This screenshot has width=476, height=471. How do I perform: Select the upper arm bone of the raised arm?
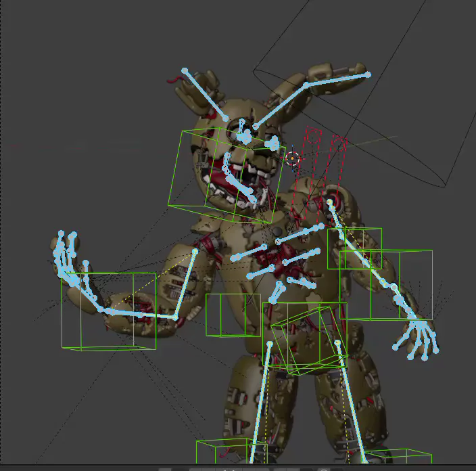[185, 284]
